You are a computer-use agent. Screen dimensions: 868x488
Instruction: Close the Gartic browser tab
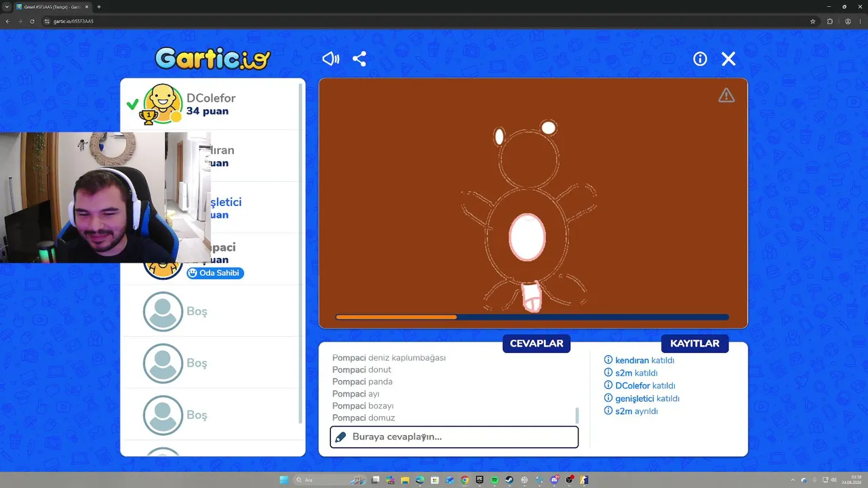point(87,7)
